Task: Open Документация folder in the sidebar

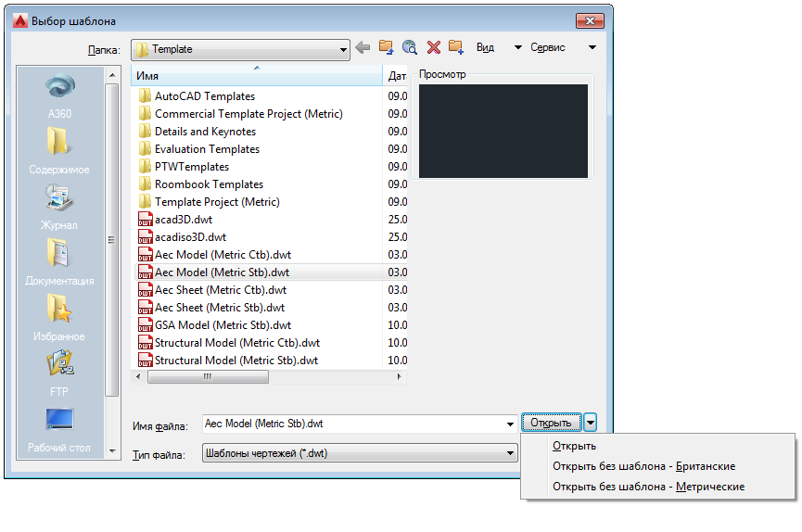Action: click(59, 262)
